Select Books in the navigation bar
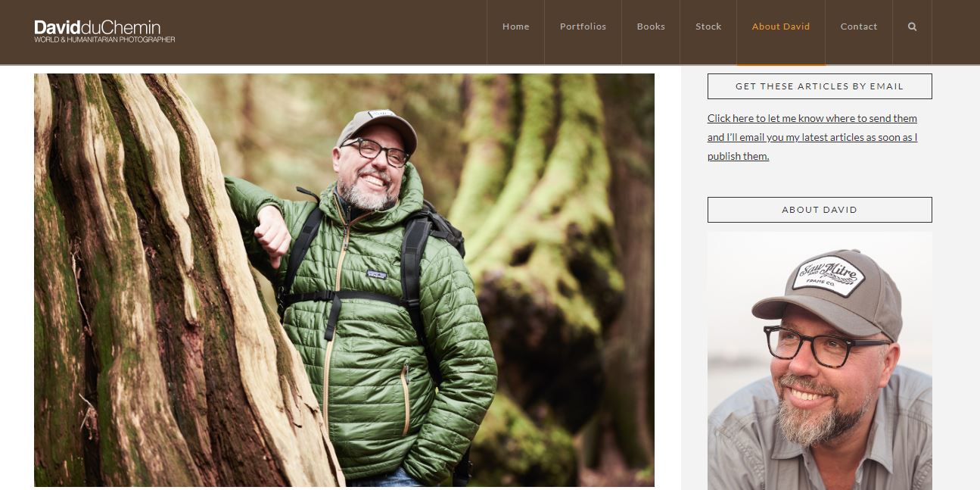Image resolution: width=980 pixels, height=490 pixels. pyautogui.click(x=651, y=27)
